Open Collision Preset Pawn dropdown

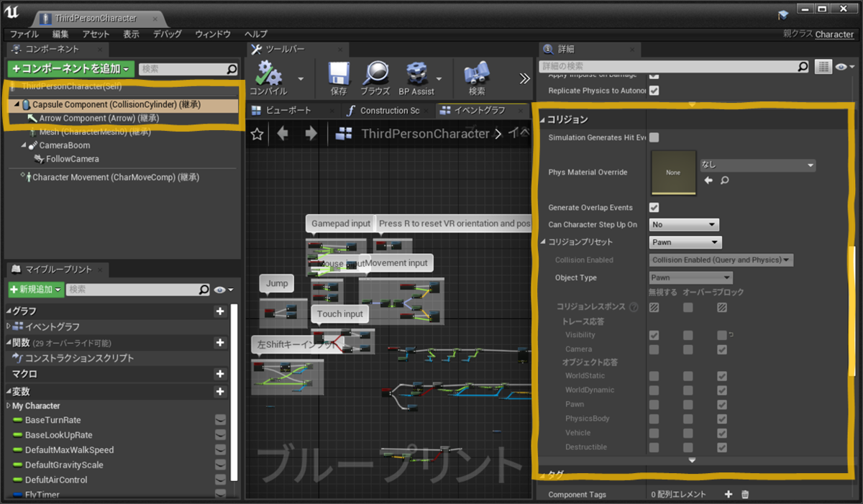(685, 242)
